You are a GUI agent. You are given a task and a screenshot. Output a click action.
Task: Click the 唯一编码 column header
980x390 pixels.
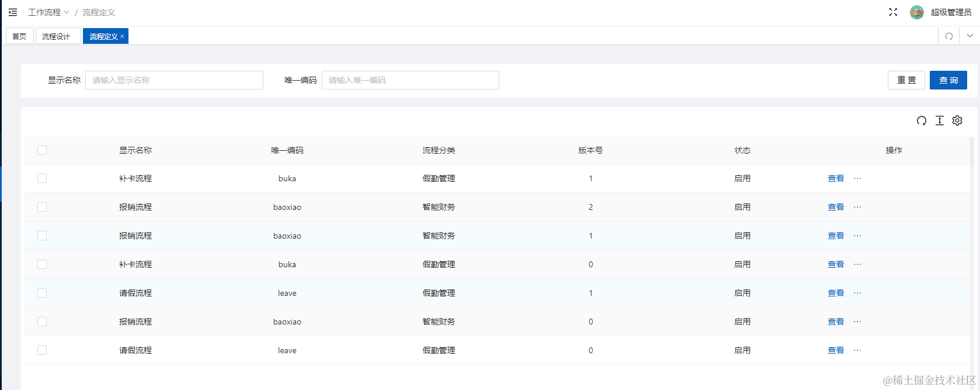(x=287, y=150)
